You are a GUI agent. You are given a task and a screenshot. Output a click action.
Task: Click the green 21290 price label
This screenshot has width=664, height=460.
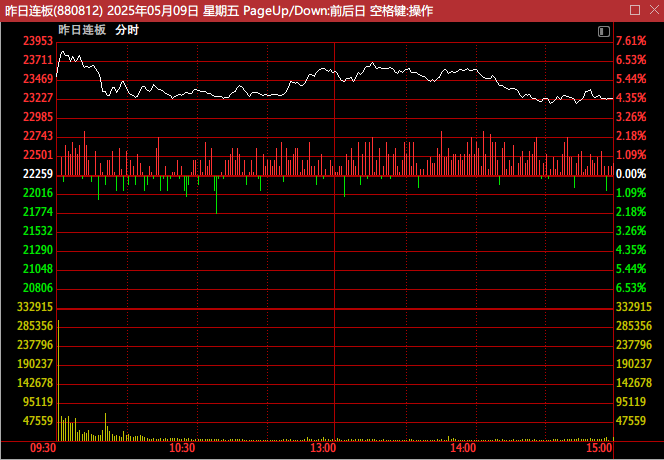click(x=38, y=250)
